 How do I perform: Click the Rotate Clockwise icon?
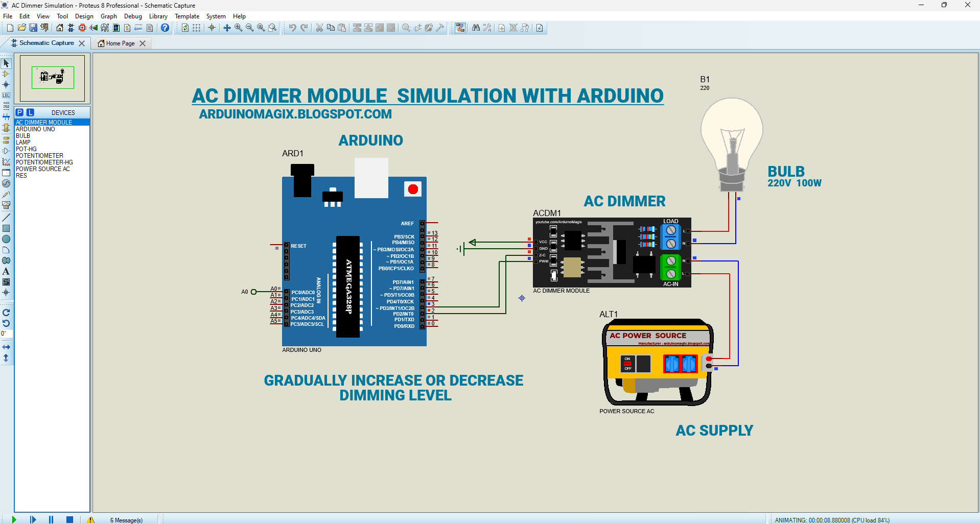click(x=6, y=313)
